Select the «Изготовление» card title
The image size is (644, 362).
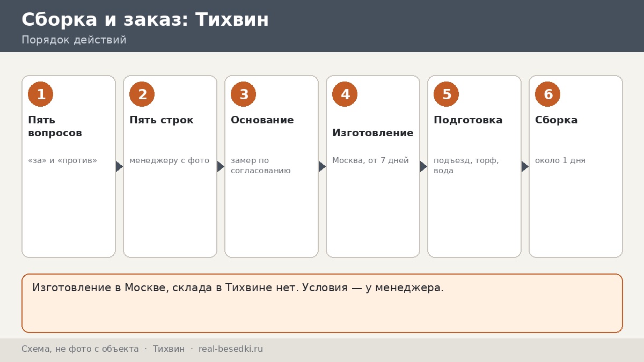tap(373, 133)
